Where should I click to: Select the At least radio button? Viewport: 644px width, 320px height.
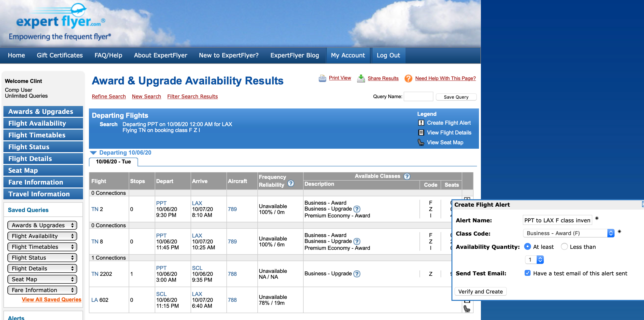coord(527,247)
